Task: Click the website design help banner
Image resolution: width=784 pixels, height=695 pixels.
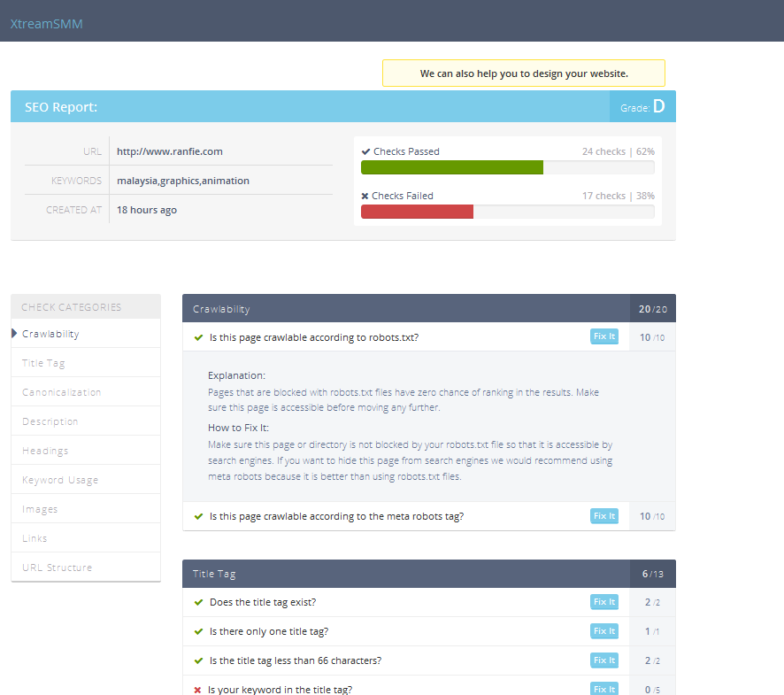Action: 523,73
